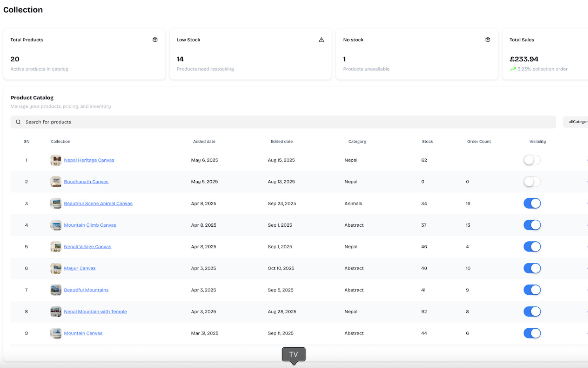Click the Total Products box icon
The image size is (588, 368).
pos(155,40)
